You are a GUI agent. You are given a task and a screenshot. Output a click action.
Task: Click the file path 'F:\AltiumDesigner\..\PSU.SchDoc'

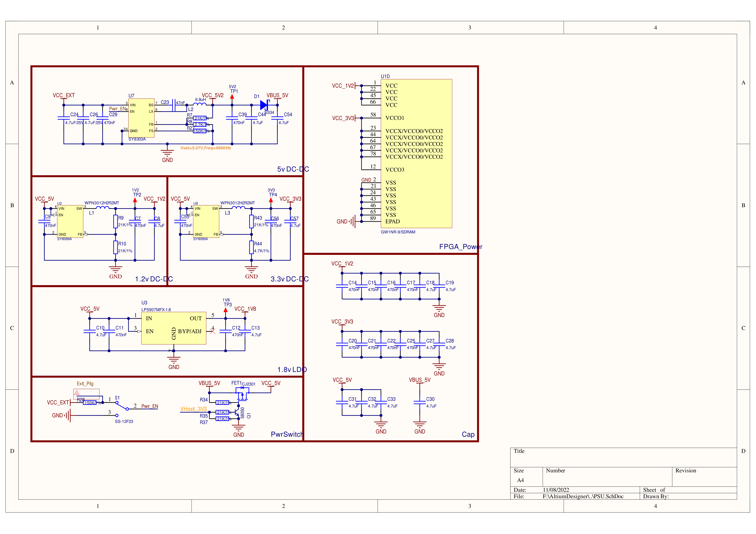pos(583,497)
